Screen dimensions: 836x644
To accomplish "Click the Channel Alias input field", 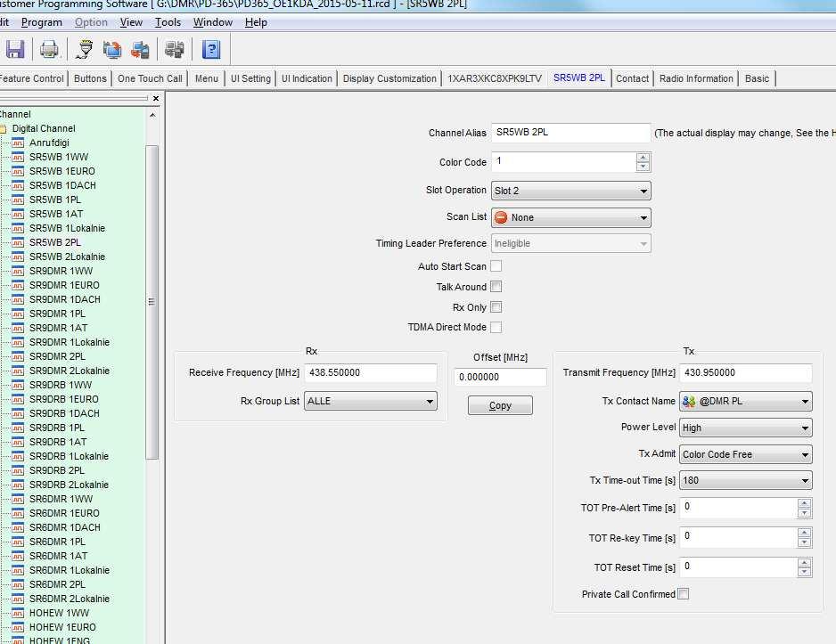I will click(x=571, y=133).
